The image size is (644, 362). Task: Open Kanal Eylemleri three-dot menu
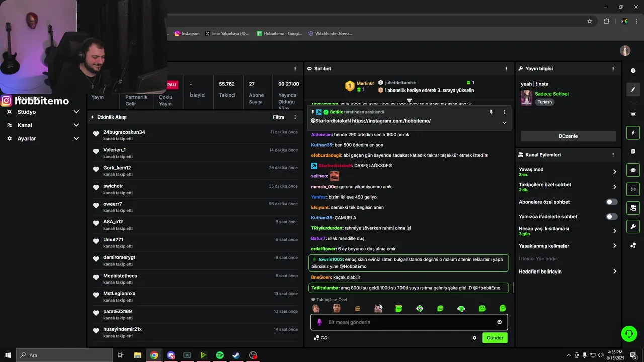[613, 155]
